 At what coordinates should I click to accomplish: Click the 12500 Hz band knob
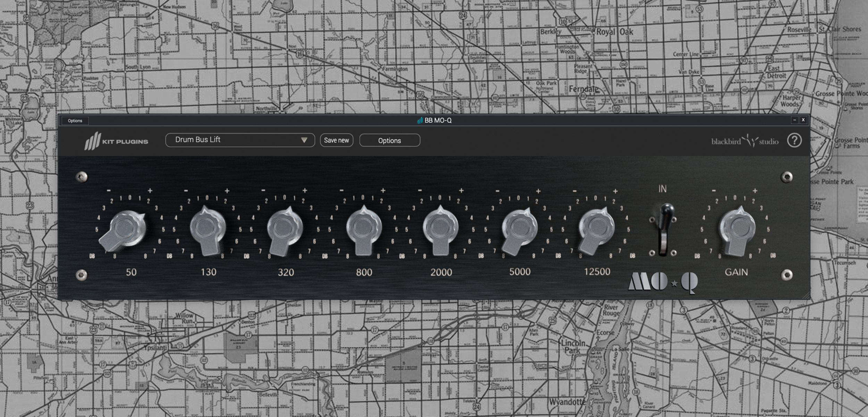coord(596,228)
